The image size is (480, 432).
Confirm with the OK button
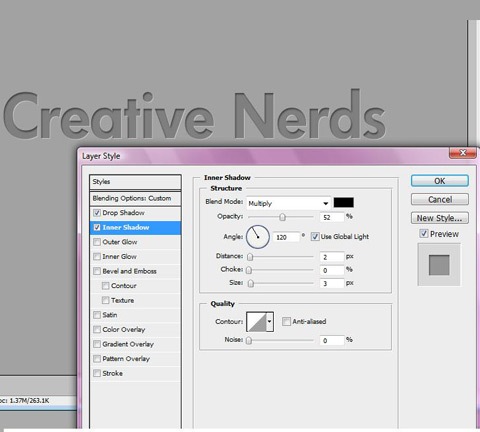pos(440,181)
